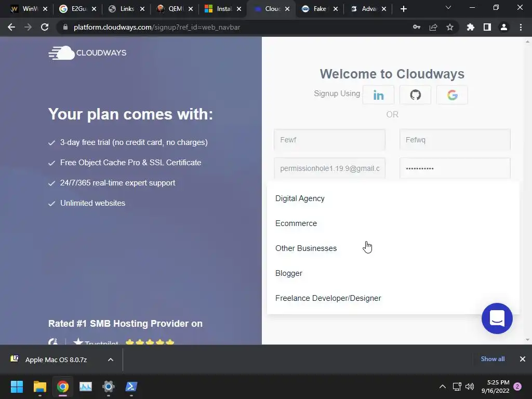This screenshot has width=532, height=399.
Task: Choose Freelance Developer/Designer option
Action: (x=393, y=298)
